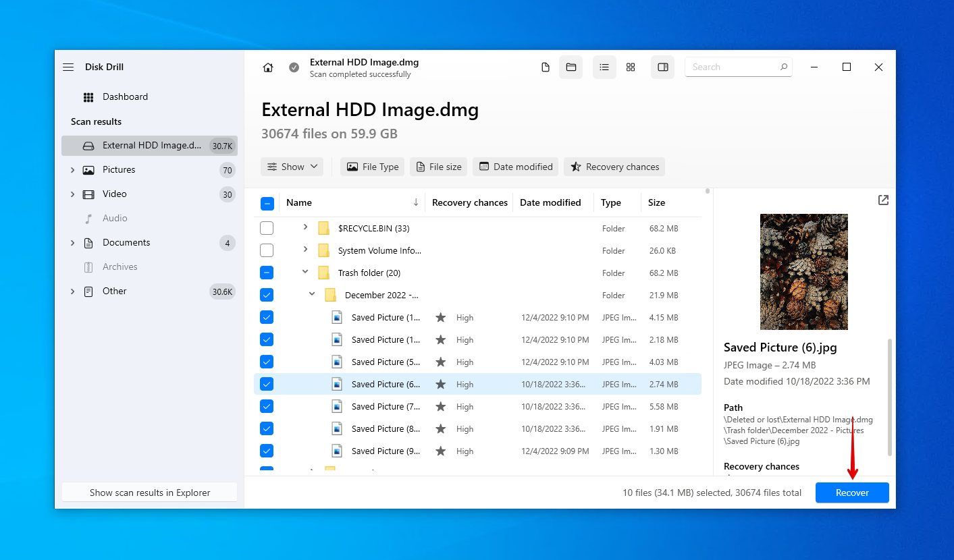Expand the Other category in sidebar
The height and width of the screenshot is (560, 954).
tap(72, 291)
